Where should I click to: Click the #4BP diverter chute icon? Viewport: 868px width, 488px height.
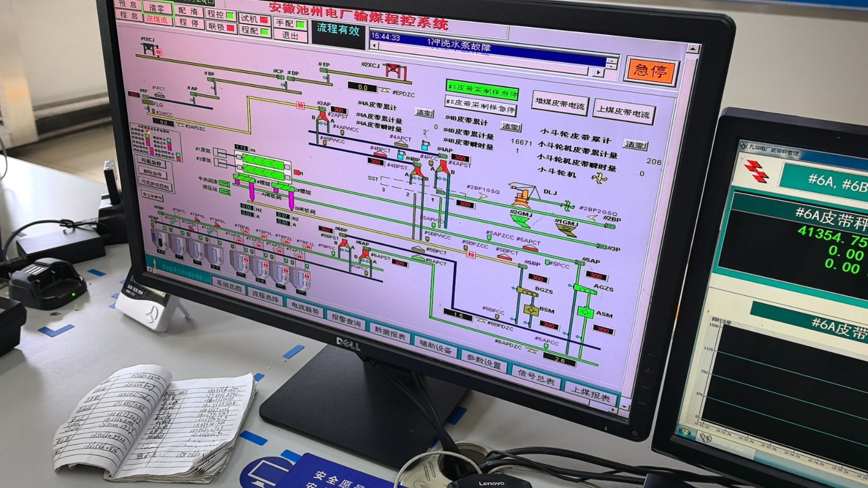(x=417, y=173)
